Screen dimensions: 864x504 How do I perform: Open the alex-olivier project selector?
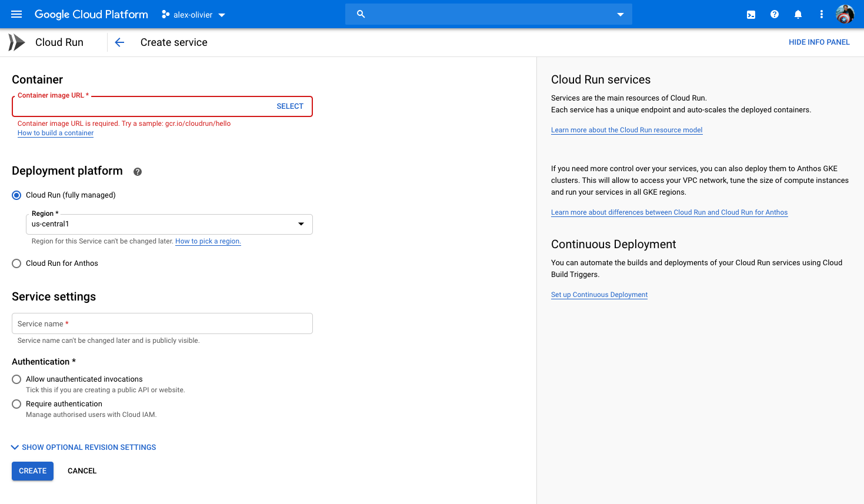[194, 15]
